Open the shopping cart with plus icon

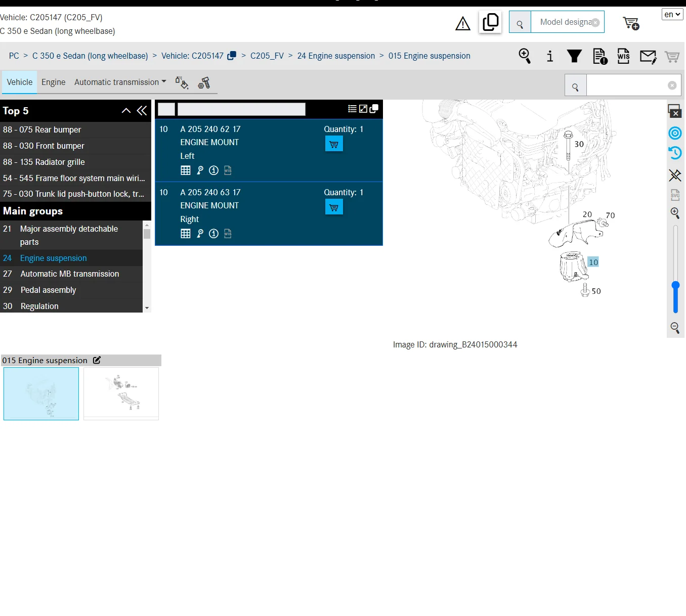[631, 23]
